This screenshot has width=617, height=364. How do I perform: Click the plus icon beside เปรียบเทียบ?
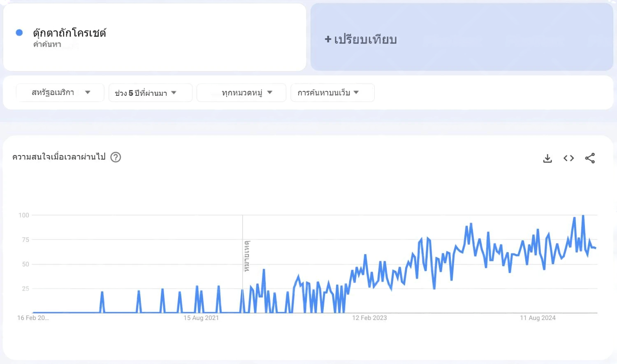328,39
